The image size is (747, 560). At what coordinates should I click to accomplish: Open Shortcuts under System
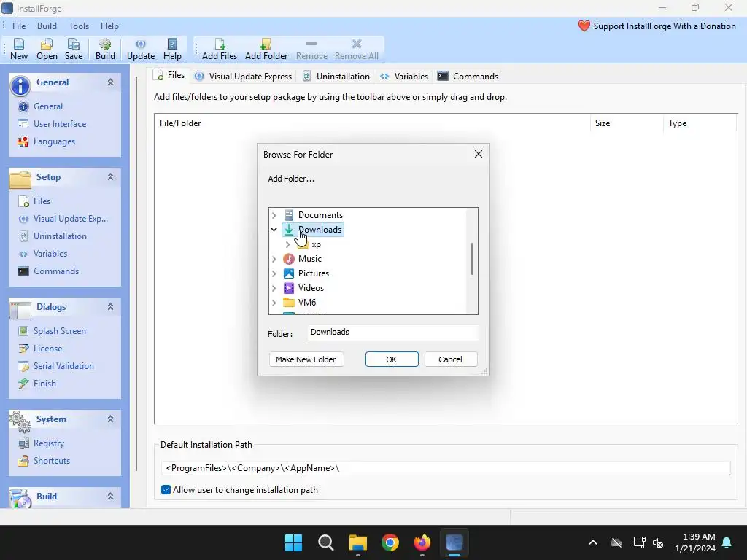(x=52, y=461)
